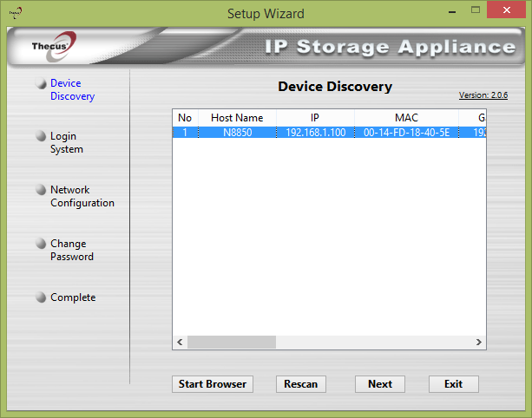Open the Device Discovery step
Screen dimensions: 532x418
[x=72, y=90]
